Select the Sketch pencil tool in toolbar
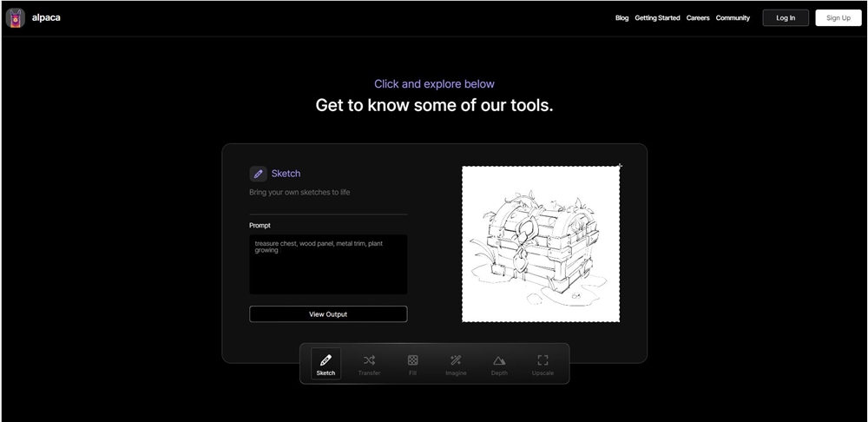Screen dimensions: 868x422 click(325, 364)
